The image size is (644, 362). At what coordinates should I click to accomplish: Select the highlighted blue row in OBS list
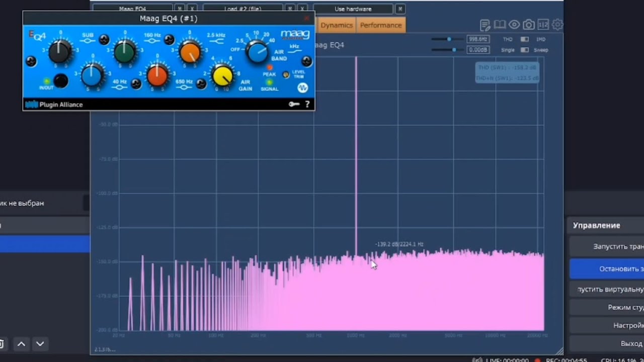(x=45, y=244)
